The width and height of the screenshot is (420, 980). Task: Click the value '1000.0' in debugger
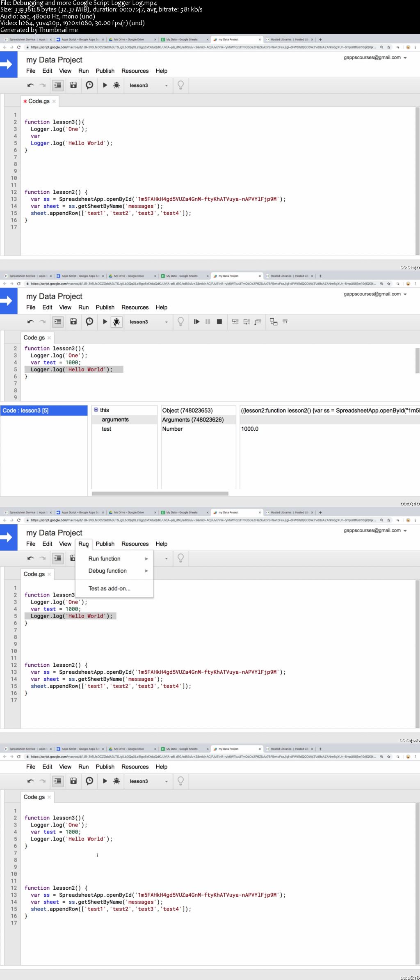coord(250,429)
